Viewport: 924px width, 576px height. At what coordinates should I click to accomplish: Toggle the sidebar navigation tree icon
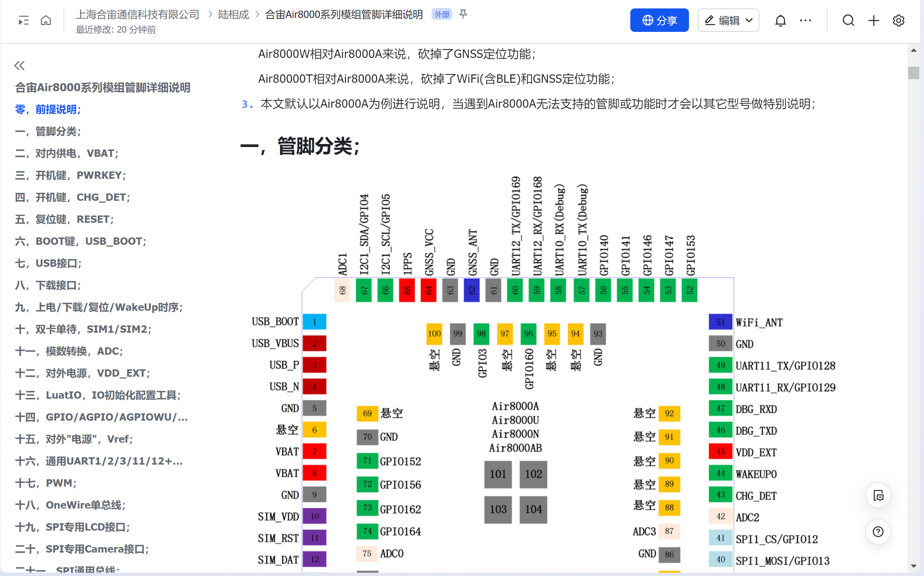click(x=23, y=20)
